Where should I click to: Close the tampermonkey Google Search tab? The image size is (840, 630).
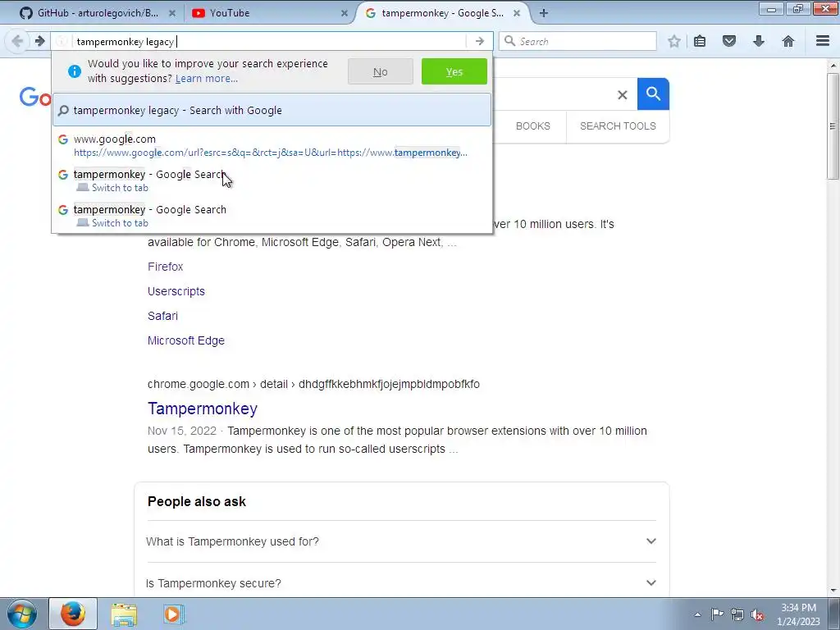coord(517,13)
